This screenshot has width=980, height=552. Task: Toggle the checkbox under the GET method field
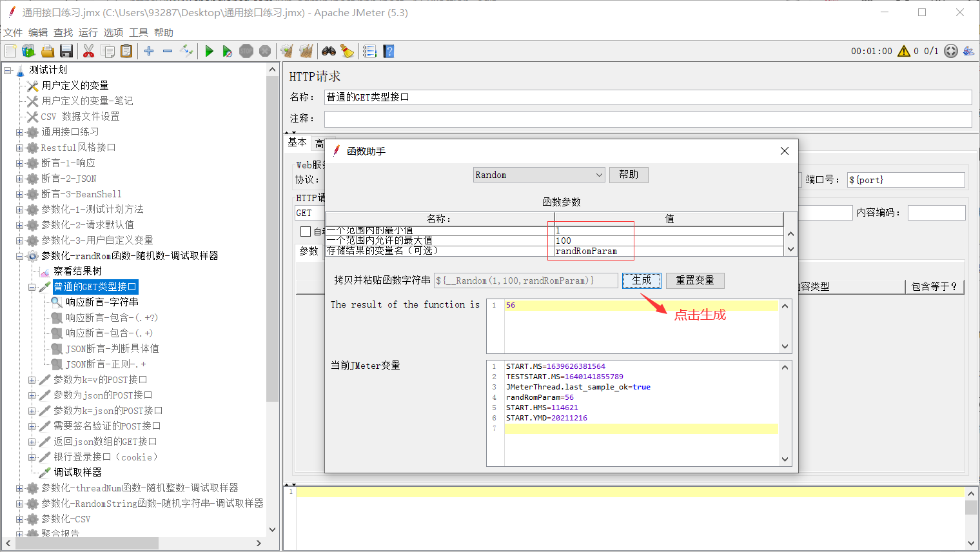(x=306, y=231)
